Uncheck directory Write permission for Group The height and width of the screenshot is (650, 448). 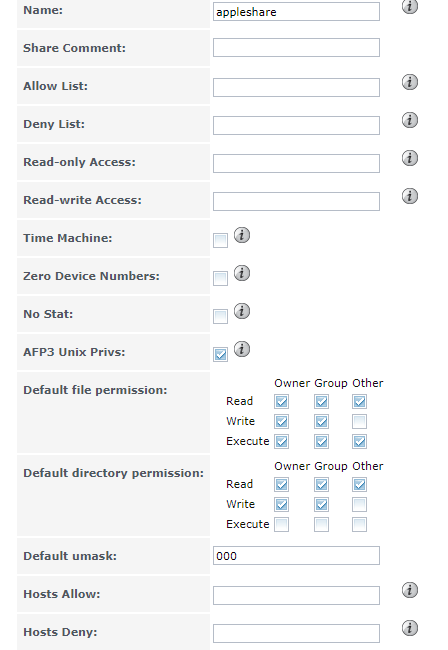pos(321,504)
